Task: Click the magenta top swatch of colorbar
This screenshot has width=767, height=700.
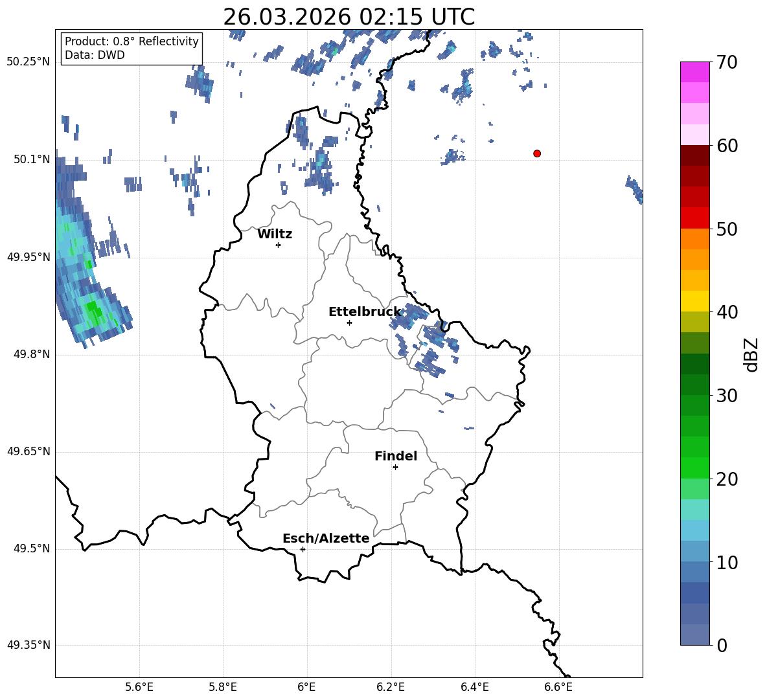Action: tap(694, 72)
